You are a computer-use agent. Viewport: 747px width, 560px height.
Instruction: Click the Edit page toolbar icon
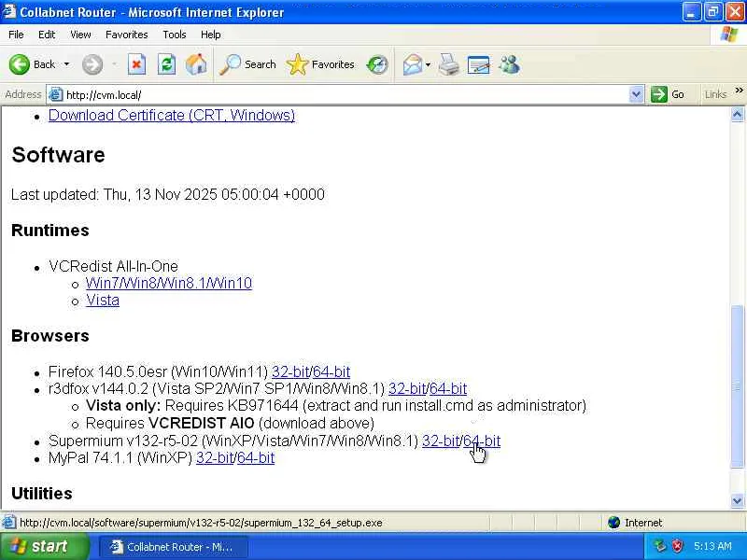(x=479, y=64)
